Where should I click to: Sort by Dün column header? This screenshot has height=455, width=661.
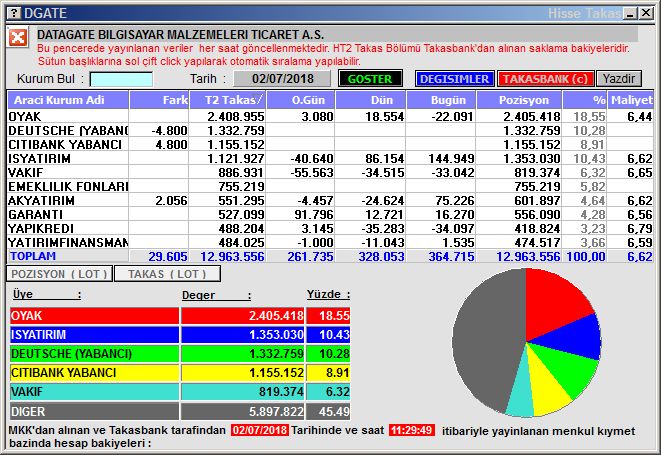(x=371, y=100)
